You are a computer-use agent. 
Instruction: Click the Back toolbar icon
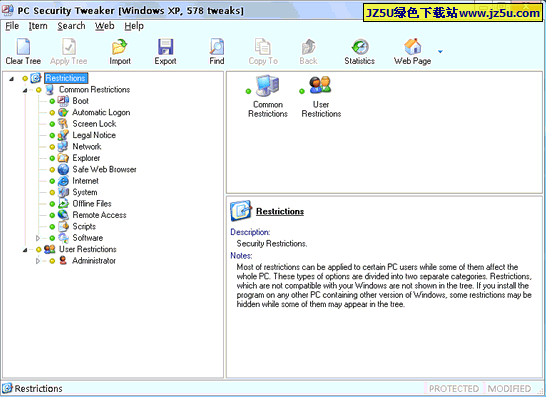click(309, 47)
